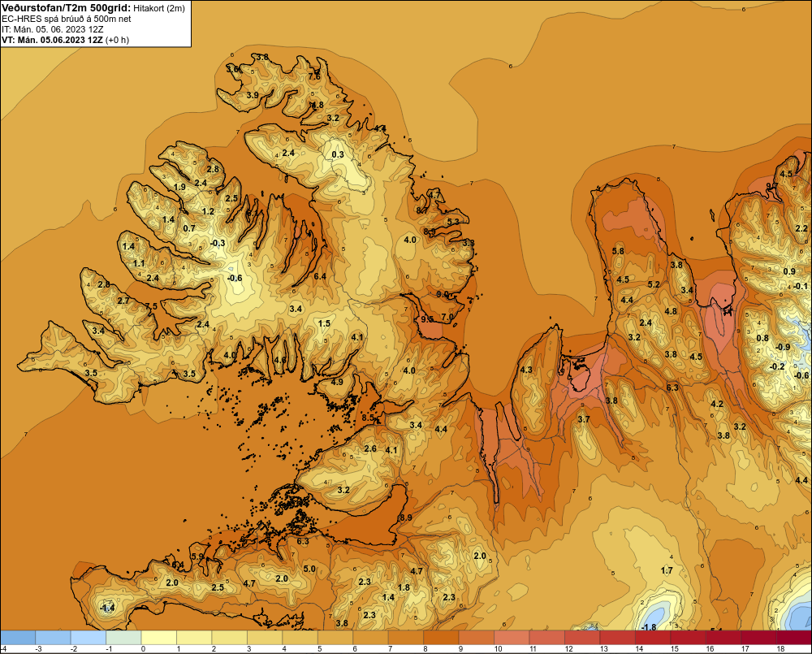
Task: Select the -0.1 temperature value
Action: pos(800,286)
